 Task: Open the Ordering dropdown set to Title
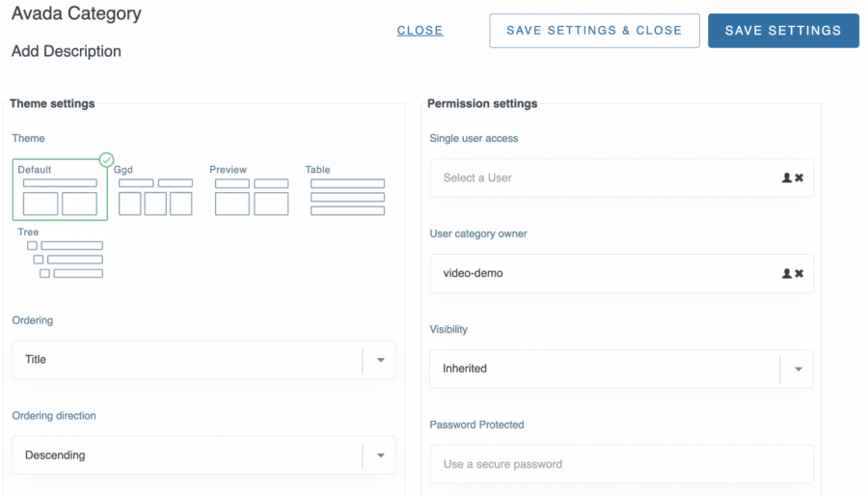[x=203, y=360]
